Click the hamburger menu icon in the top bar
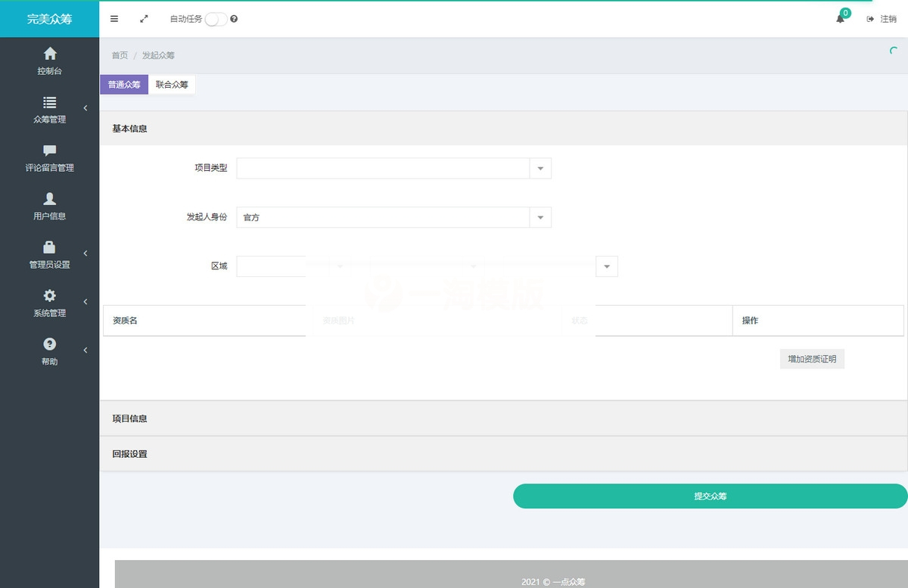 click(114, 19)
